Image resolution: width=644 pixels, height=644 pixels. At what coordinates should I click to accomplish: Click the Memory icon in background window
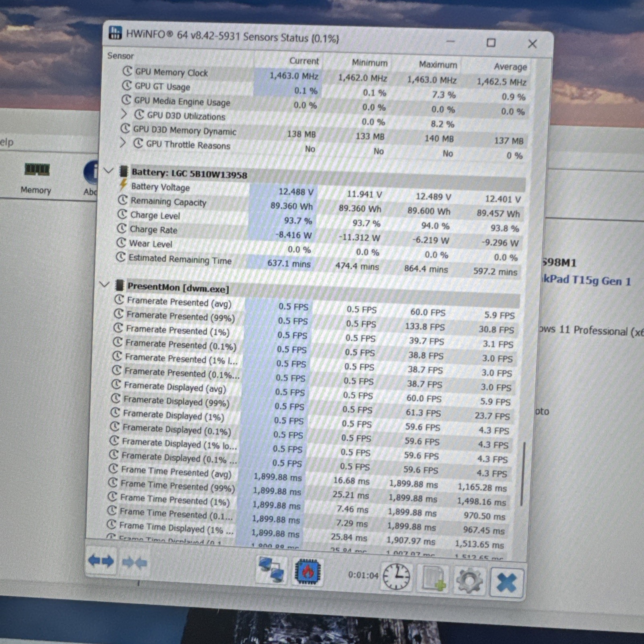[37, 169]
